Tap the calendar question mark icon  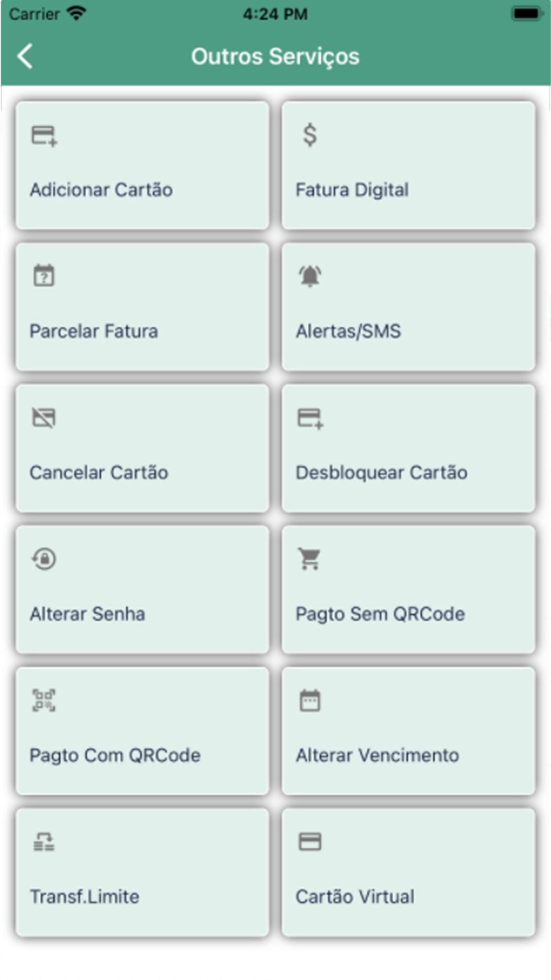(x=44, y=276)
